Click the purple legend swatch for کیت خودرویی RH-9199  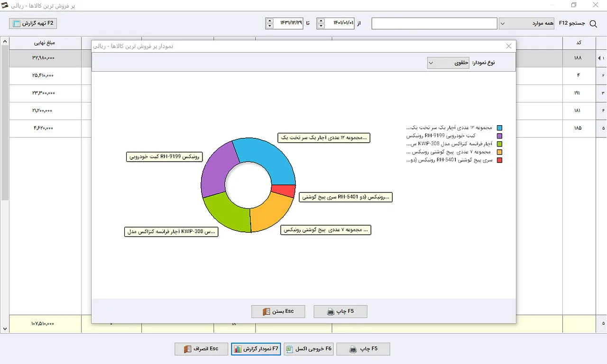point(499,136)
